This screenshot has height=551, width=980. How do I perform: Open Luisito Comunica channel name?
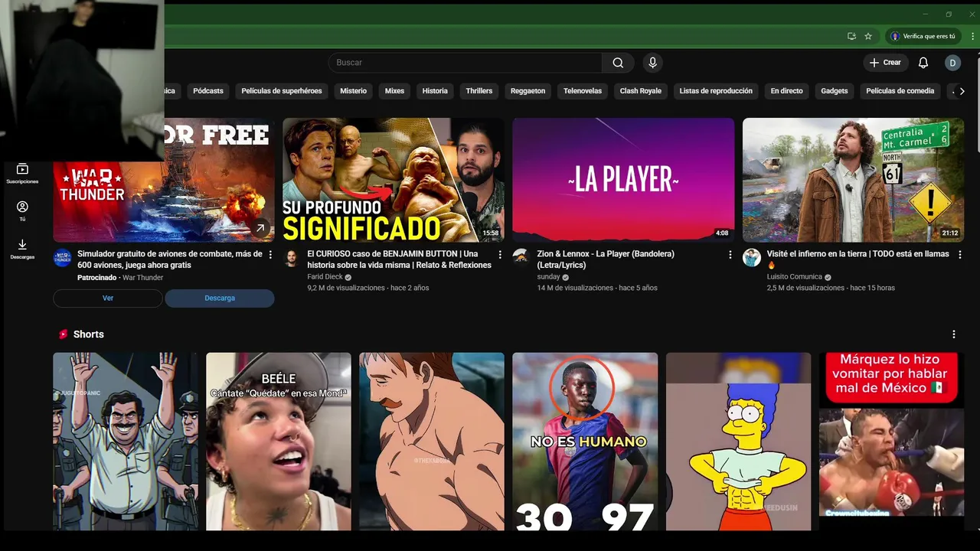pyautogui.click(x=794, y=277)
